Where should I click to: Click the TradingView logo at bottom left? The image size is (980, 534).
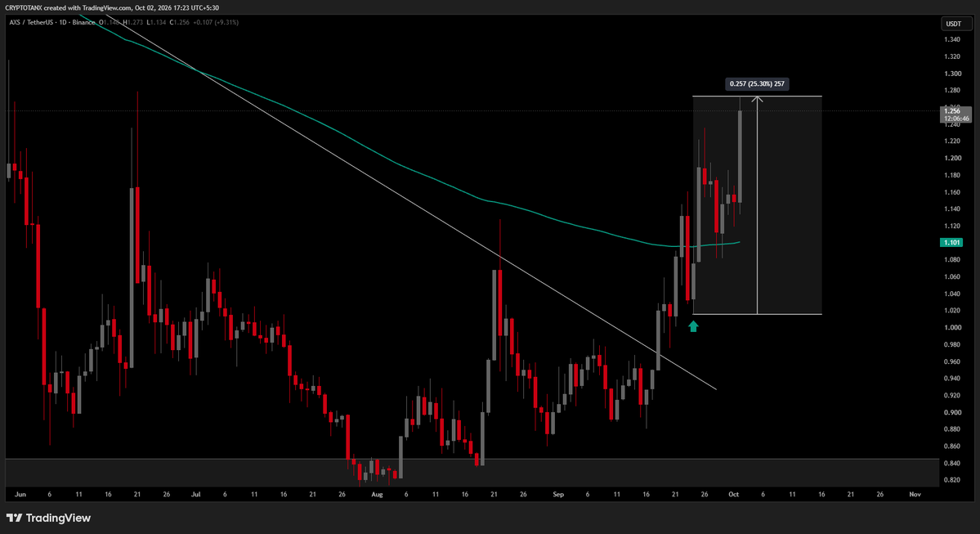point(49,518)
